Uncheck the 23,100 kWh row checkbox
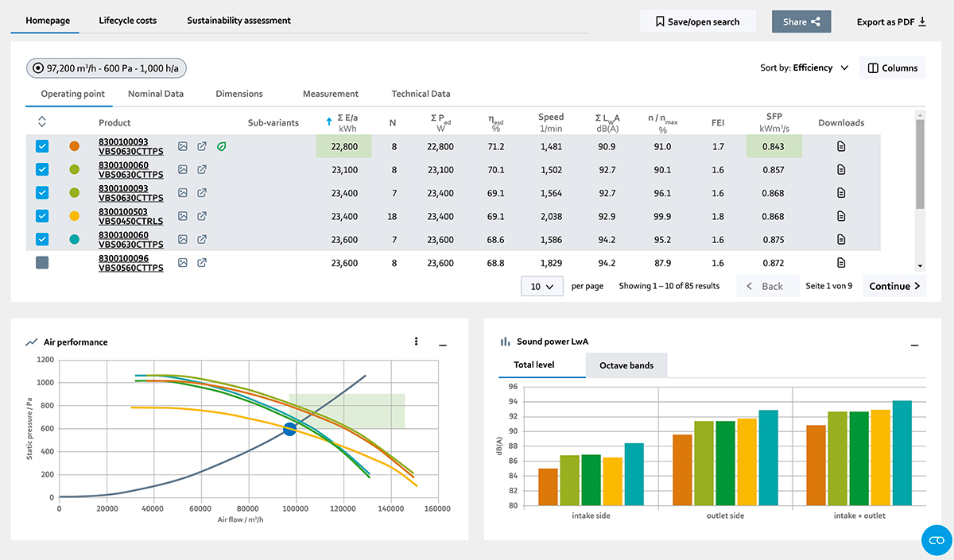Viewport: 954px width, 560px height. point(42,169)
